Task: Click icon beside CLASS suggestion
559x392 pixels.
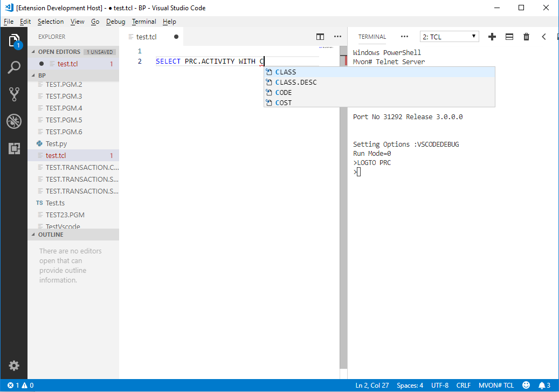Action: pos(269,72)
